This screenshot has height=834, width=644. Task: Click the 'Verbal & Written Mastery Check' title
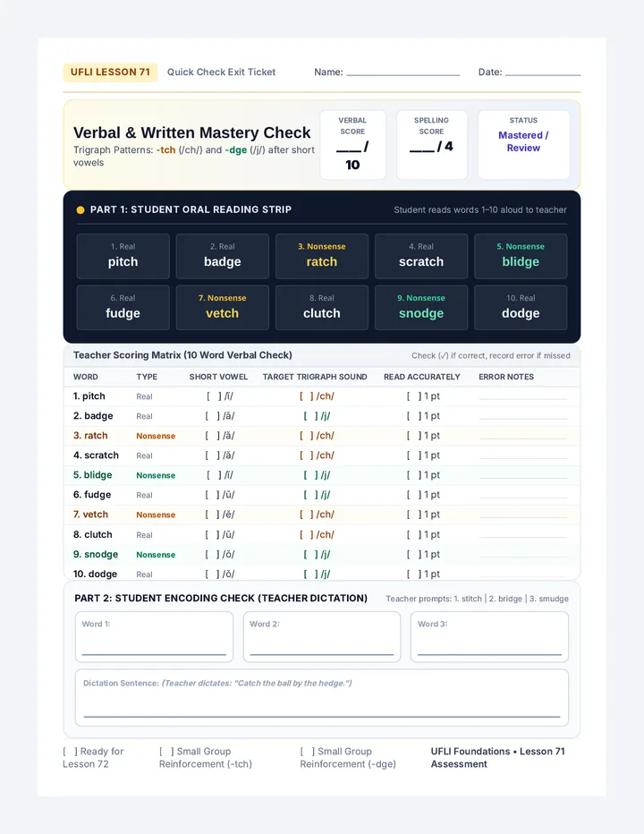[x=192, y=132]
